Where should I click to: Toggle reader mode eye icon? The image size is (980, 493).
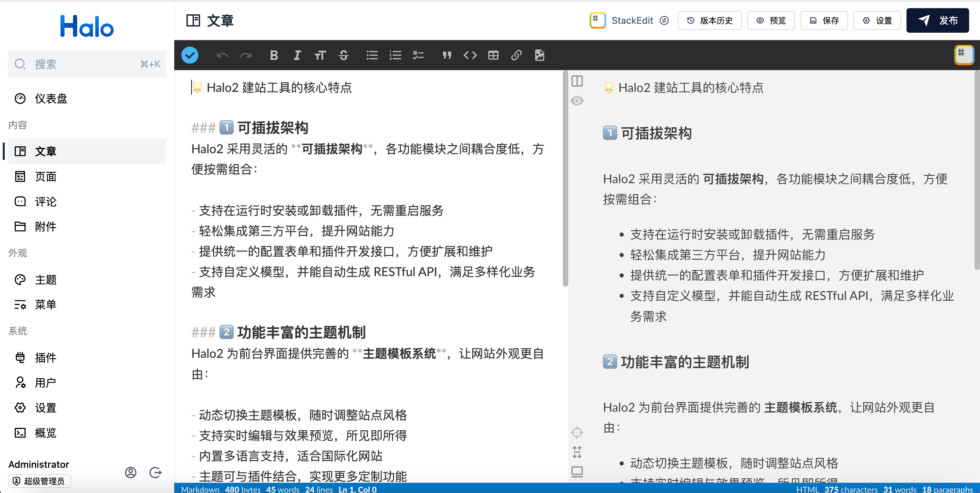click(x=577, y=101)
